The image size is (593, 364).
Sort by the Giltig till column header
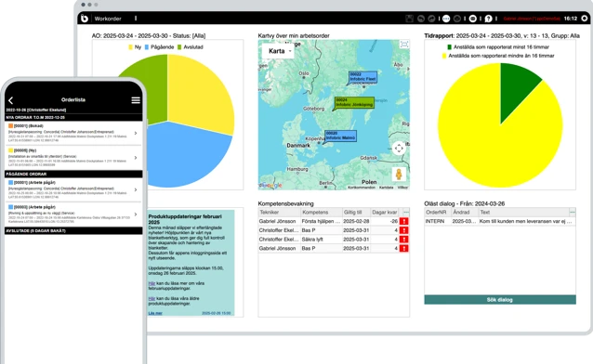356,212
